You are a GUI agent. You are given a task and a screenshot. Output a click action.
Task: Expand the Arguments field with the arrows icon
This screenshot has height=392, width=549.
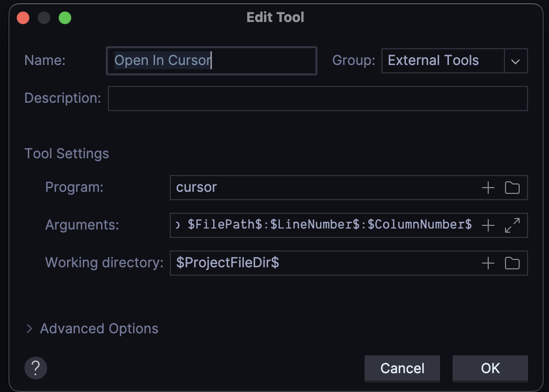(512, 225)
